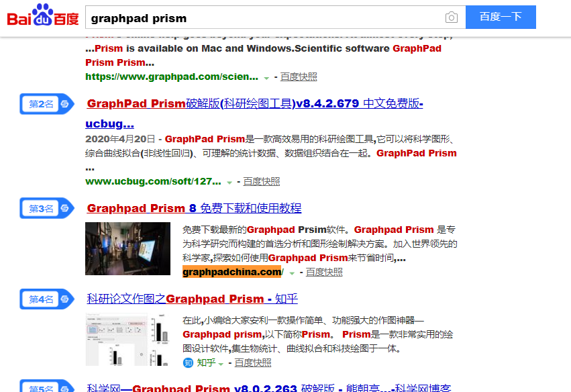Open the https://www.graphpad.com/scien... URL
The width and height of the screenshot is (571, 392).
tap(172, 77)
